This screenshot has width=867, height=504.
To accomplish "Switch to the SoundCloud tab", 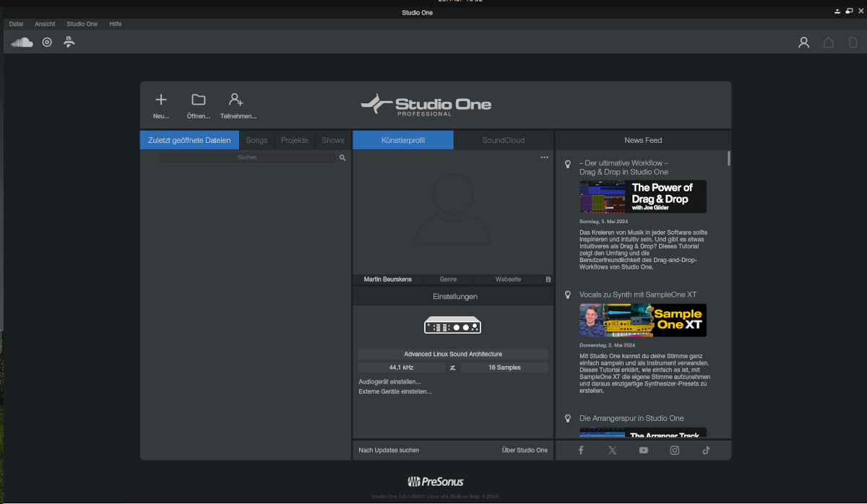I will coord(504,140).
